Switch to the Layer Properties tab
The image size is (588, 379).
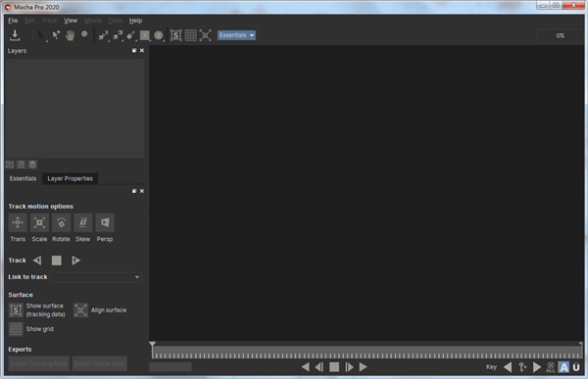(x=71, y=178)
